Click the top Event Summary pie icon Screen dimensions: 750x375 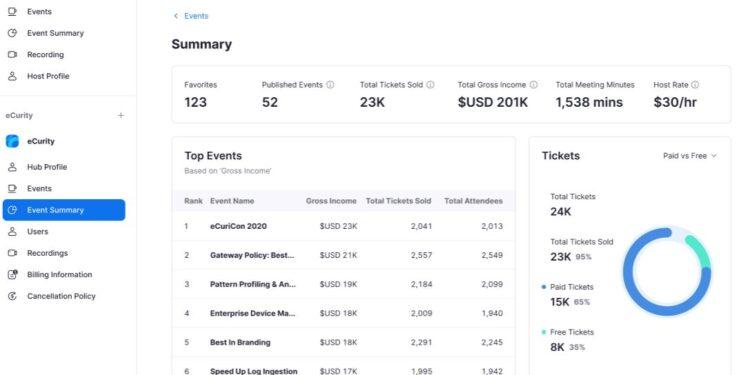click(x=12, y=33)
